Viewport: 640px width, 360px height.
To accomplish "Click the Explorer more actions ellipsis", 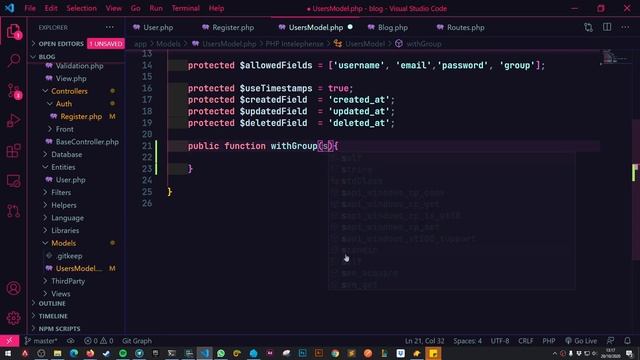I will 110,27.
